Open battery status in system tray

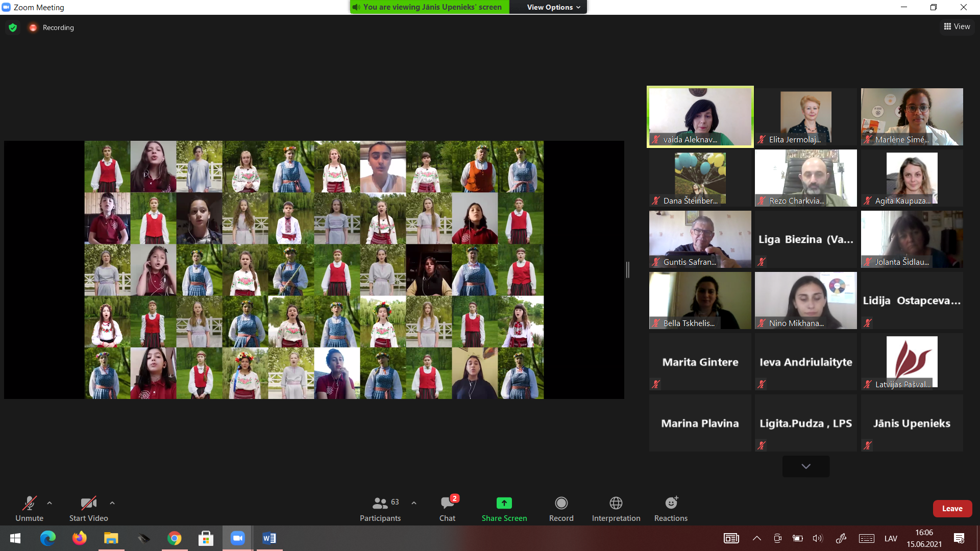click(797, 538)
